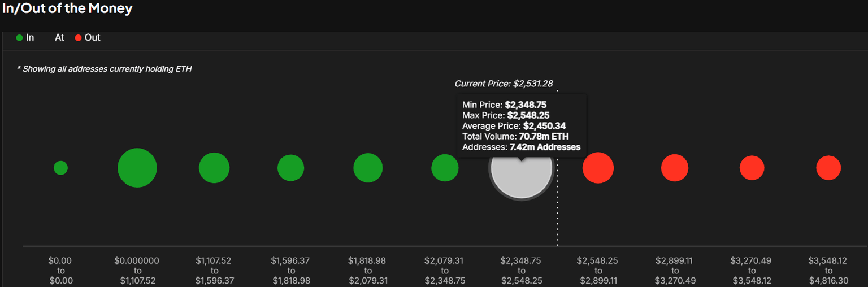Click the $2,348.75 to $2,548.25 axis label
868x287 pixels.
tap(520, 271)
